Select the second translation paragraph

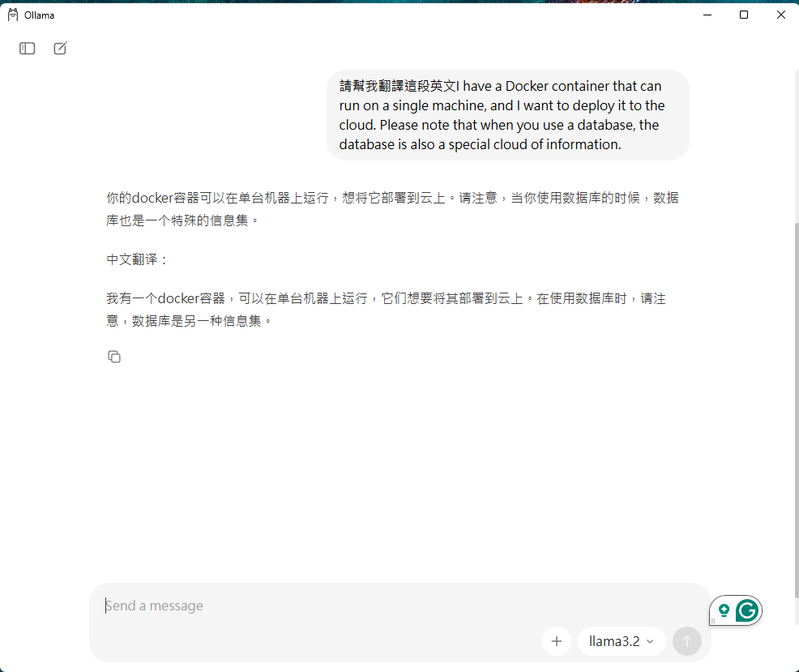coord(387,308)
